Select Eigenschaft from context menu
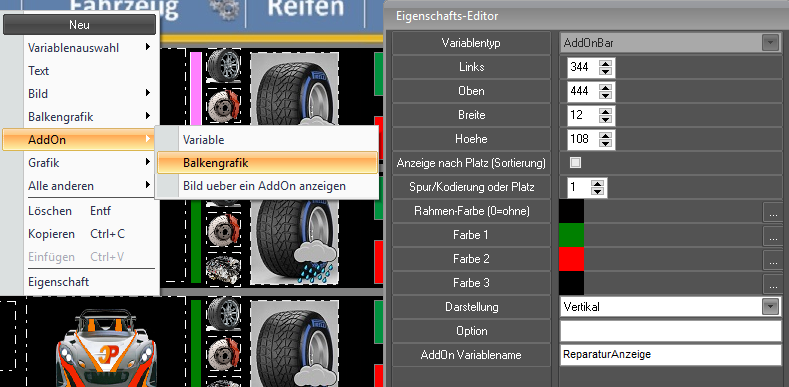Viewport: 789px width, 387px height. point(58,282)
